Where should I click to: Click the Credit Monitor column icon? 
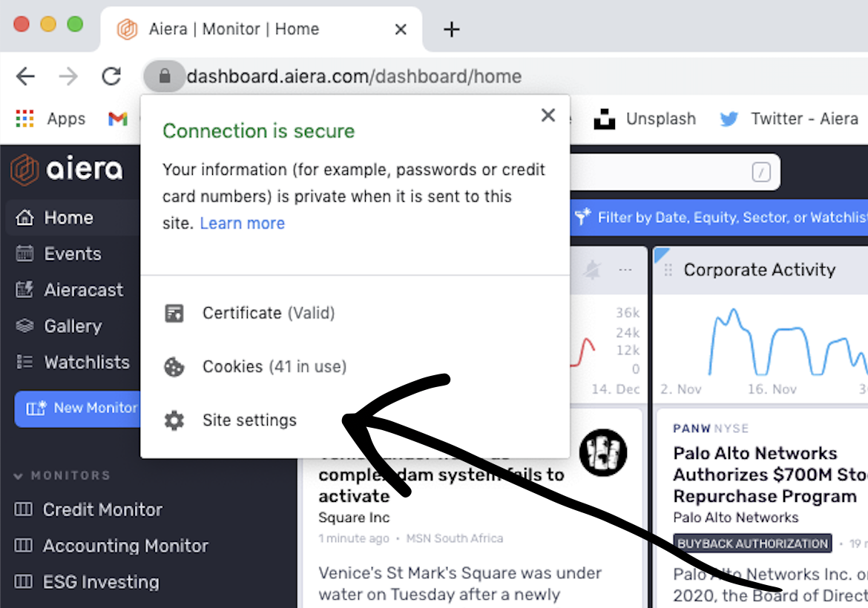point(23,509)
